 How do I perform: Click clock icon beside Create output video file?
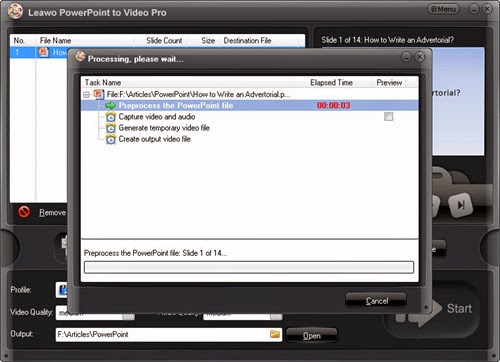point(111,139)
